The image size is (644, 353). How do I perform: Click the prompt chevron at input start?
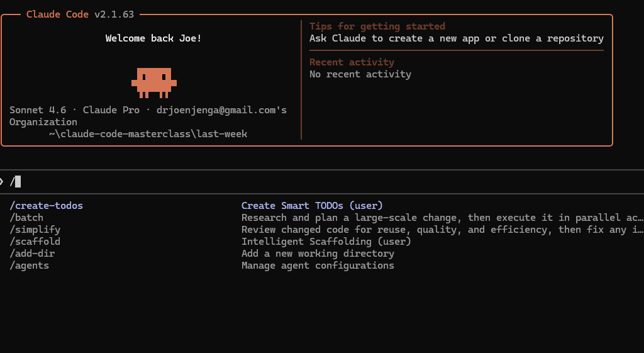tap(2, 181)
